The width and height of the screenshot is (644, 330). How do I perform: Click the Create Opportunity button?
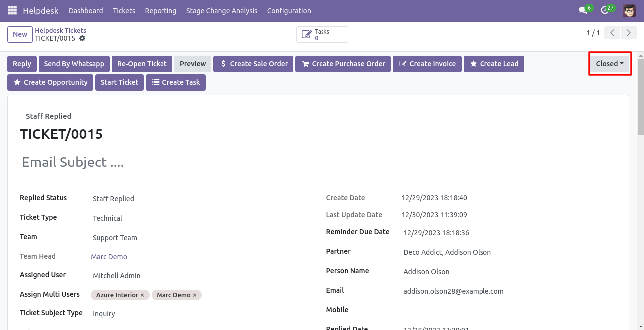50,82
